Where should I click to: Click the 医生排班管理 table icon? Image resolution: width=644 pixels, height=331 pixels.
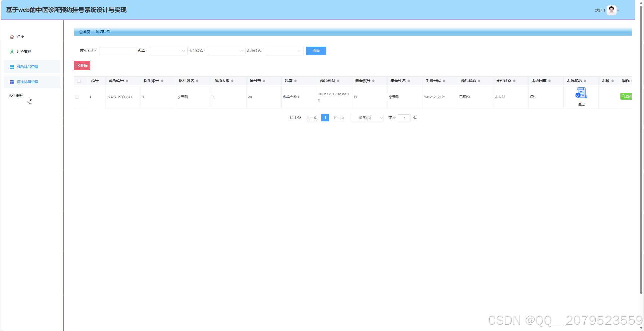click(12, 82)
